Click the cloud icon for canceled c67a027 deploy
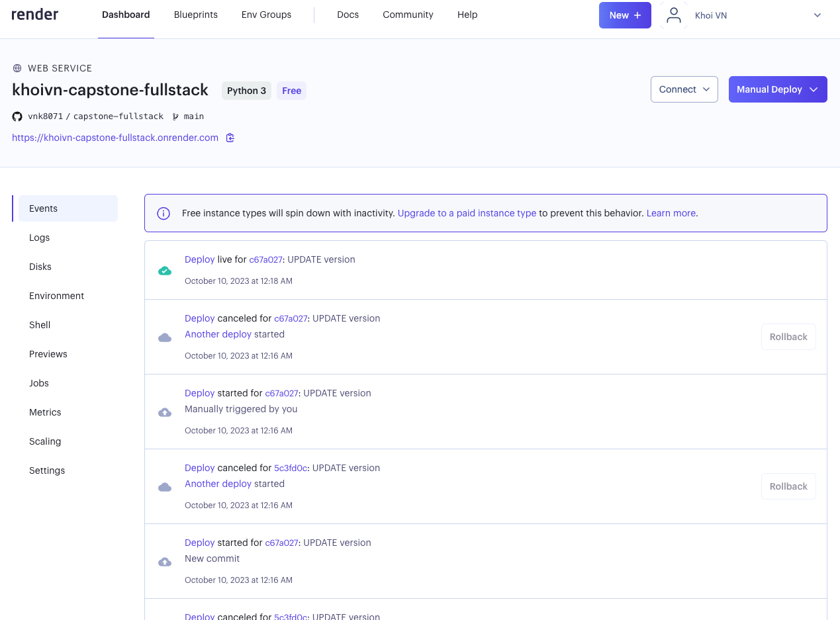 [165, 337]
